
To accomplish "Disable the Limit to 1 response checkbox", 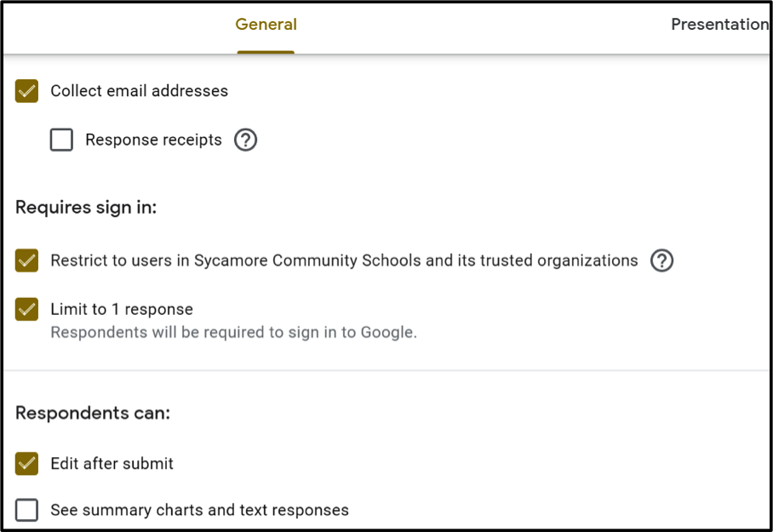I will point(27,310).
